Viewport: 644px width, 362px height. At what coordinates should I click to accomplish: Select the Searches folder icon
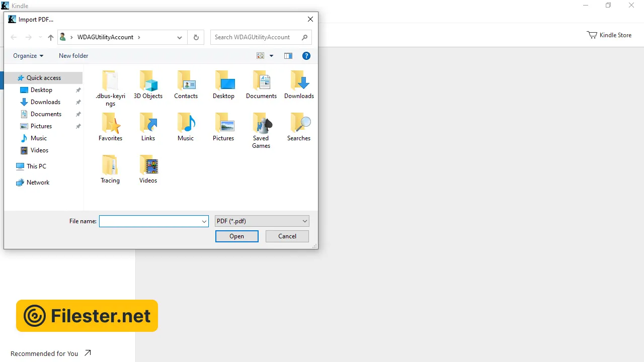click(299, 124)
